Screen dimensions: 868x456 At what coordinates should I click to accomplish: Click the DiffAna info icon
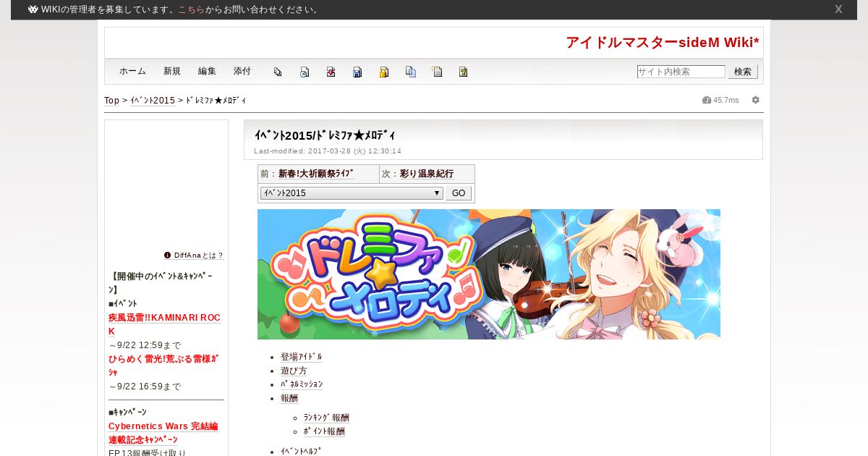[x=168, y=255]
